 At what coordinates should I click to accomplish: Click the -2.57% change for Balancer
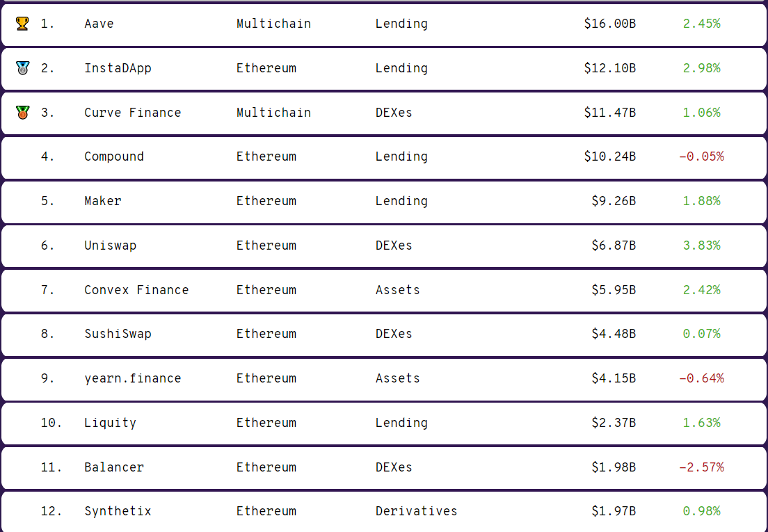coord(701,467)
